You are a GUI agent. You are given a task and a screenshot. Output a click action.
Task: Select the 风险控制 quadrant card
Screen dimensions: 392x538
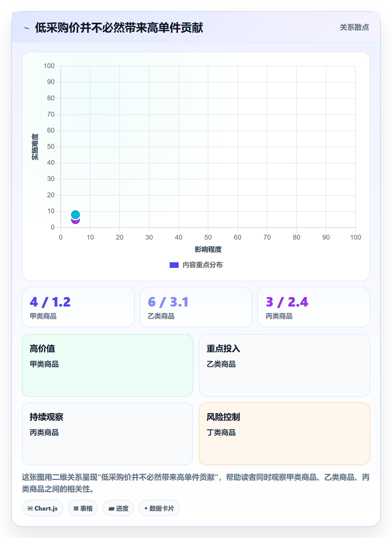pyautogui.click(x=284, y=434)
